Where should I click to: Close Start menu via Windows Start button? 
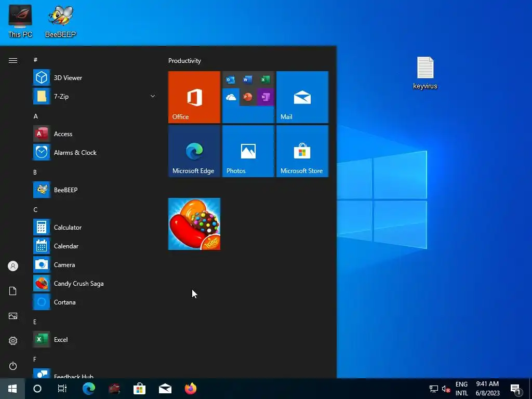pyautogui.click(x=12, y=389)
